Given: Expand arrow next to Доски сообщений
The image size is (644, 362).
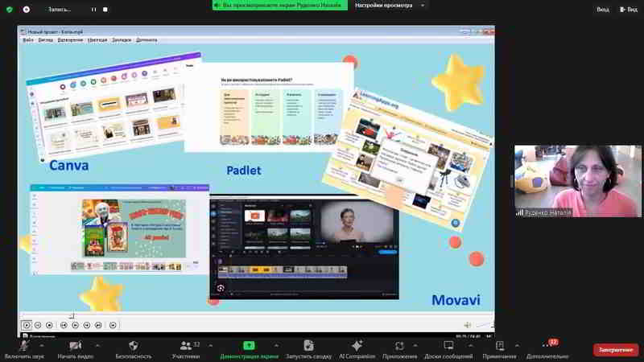Looking at the screenshot, I should click(471, 346).
